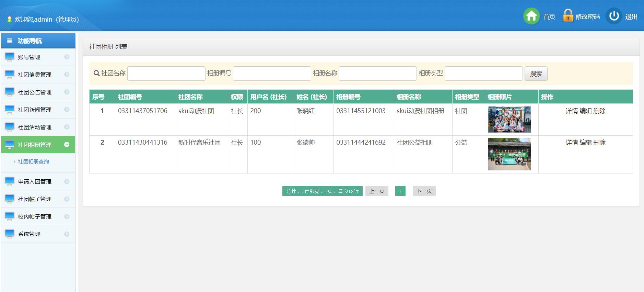Click the 搜索 button
This screenshot has width=644, height=292.
pyautogui.click(x=536, y=74)
